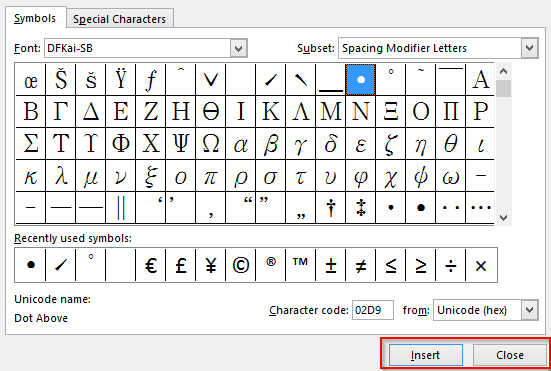This screenshot has width=551, height=371.
Task: Pick the capital Sigma Σ symbol
Action: (31, 143)
